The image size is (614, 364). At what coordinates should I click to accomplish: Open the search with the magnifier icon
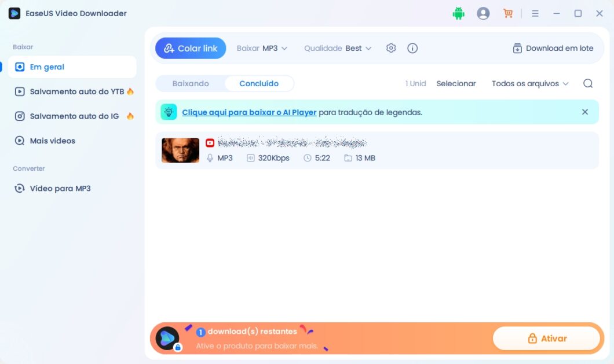click(588, 83)
